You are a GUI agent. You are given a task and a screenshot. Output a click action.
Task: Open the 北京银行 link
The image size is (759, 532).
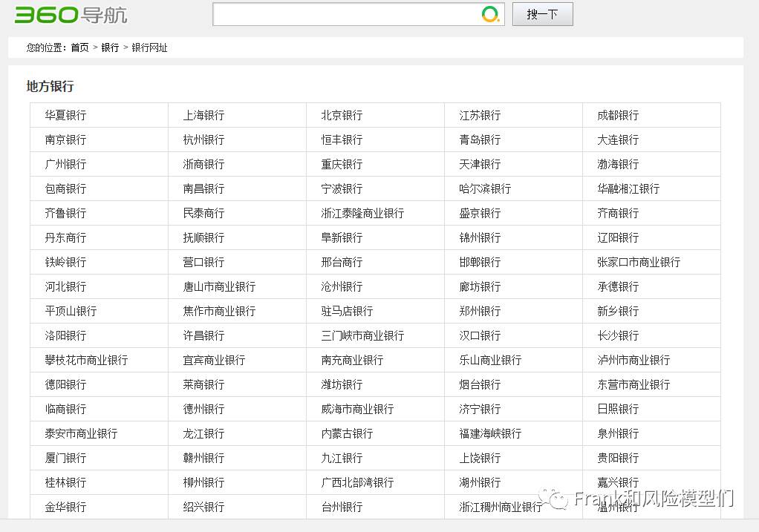tap(342, 115)
